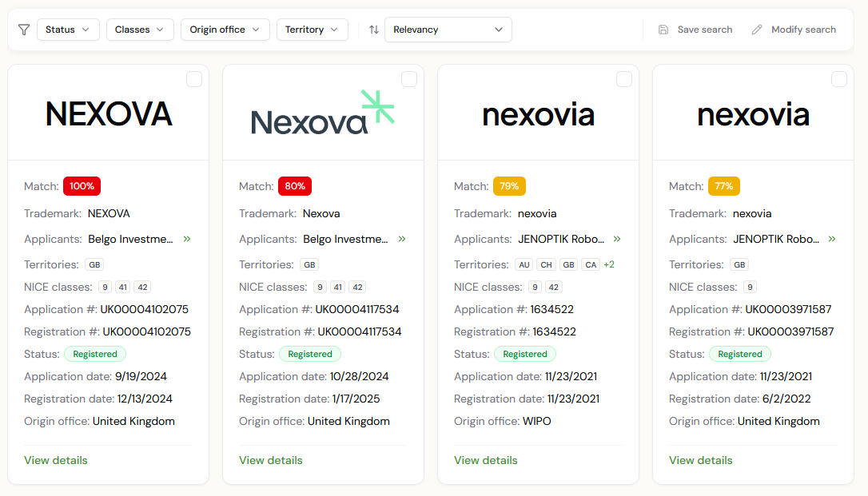This screenshot has width=868, height=496.
Task: Select the checkbox on the Nexova 80% card
Action: (409, 79)
